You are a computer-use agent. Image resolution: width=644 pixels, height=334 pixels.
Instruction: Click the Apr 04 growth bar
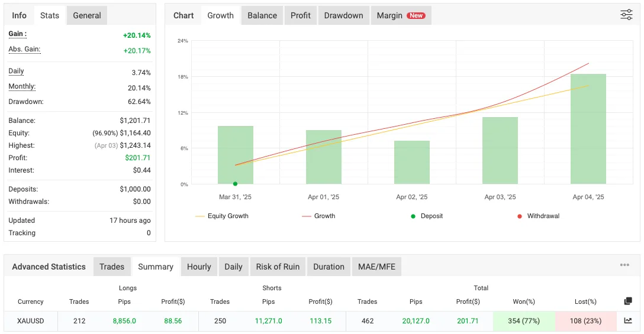tap(588, 129)
